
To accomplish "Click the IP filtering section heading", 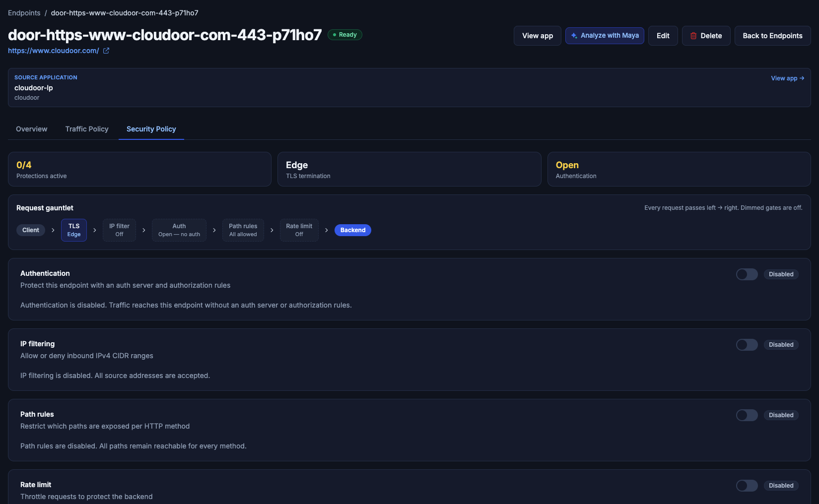I will point(38,344).
